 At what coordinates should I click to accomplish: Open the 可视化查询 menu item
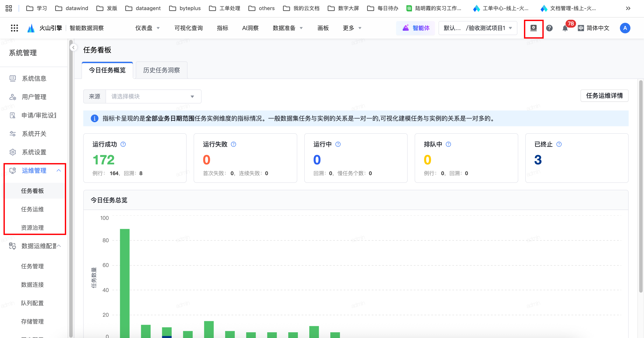(189, 28)
